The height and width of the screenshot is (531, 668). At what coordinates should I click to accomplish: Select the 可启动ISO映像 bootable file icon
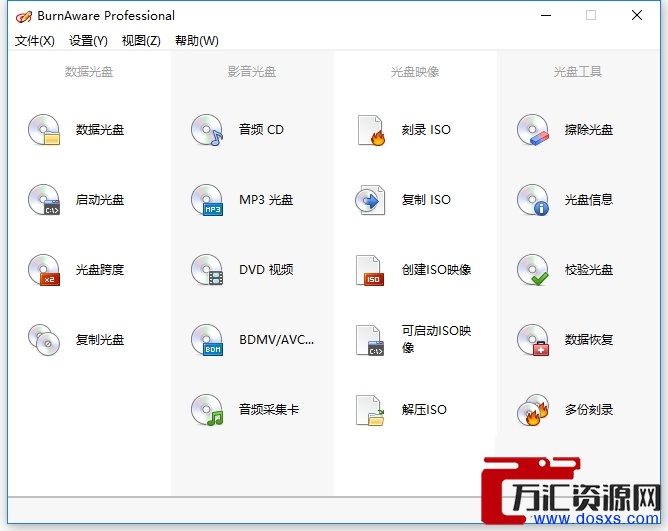(x=370, y=340)
